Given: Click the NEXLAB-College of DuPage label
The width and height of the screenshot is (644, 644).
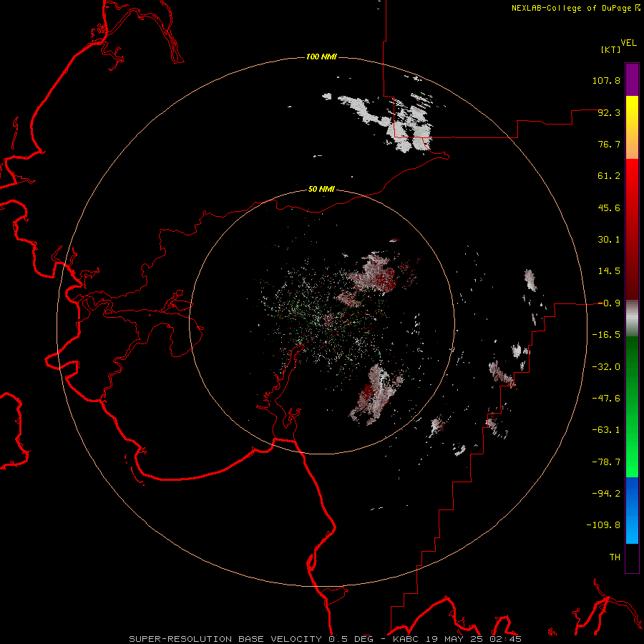Looking at the screenshot, I should (x=571, y=8).
